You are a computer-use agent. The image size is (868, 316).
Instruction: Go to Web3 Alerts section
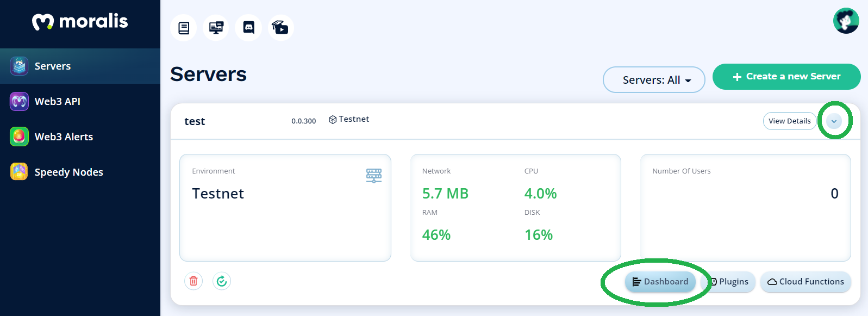(80, 137)
